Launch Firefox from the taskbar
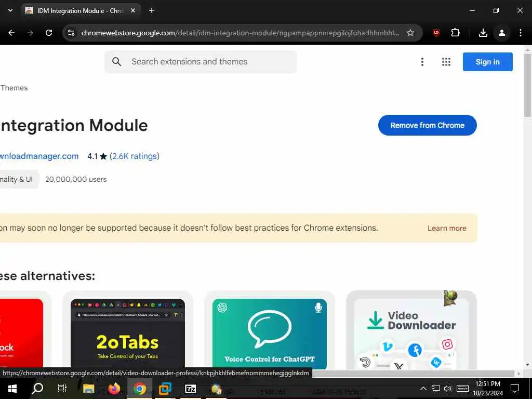This screenshot has height=399, width=532. point(114,388)
